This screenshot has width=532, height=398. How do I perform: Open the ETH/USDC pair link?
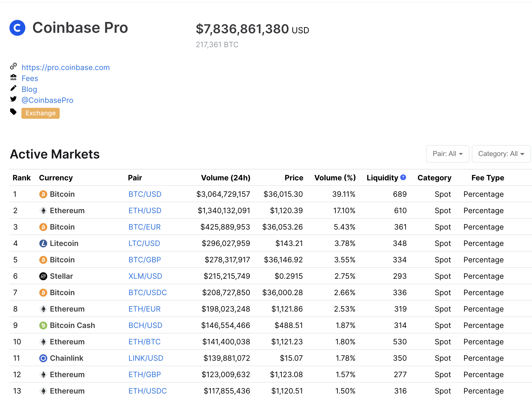[x=148, y=391]
